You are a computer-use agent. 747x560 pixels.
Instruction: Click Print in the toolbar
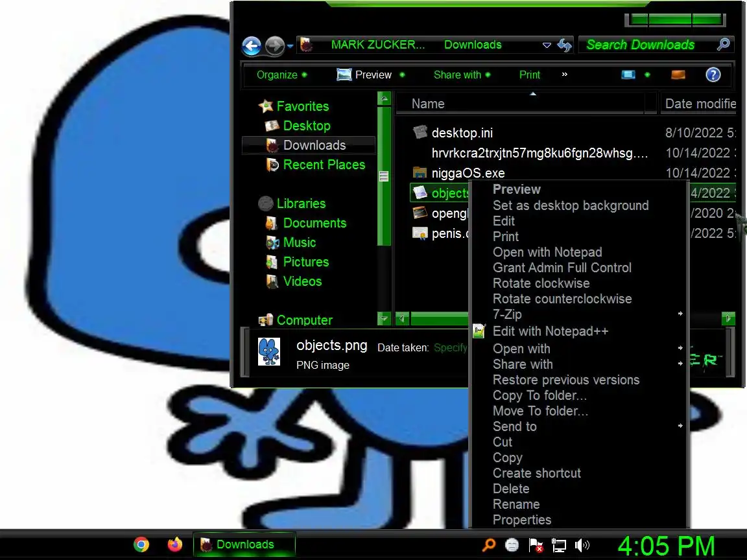pos(529,75)
